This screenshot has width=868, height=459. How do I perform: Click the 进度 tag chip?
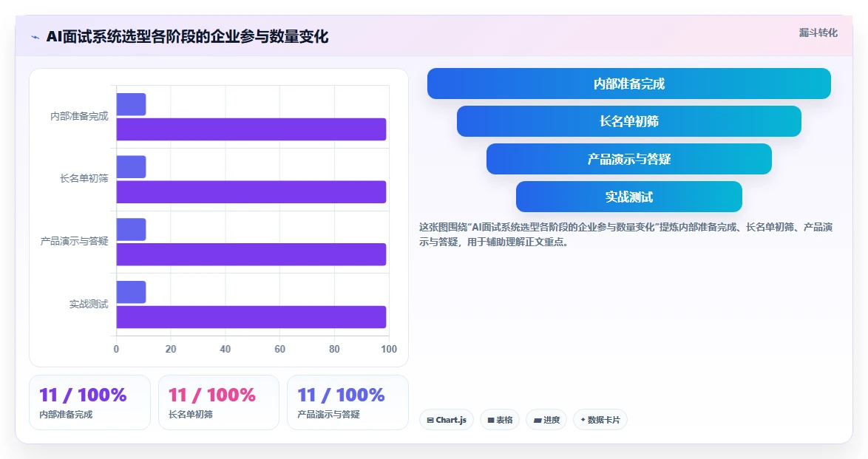tap(546, 420)
